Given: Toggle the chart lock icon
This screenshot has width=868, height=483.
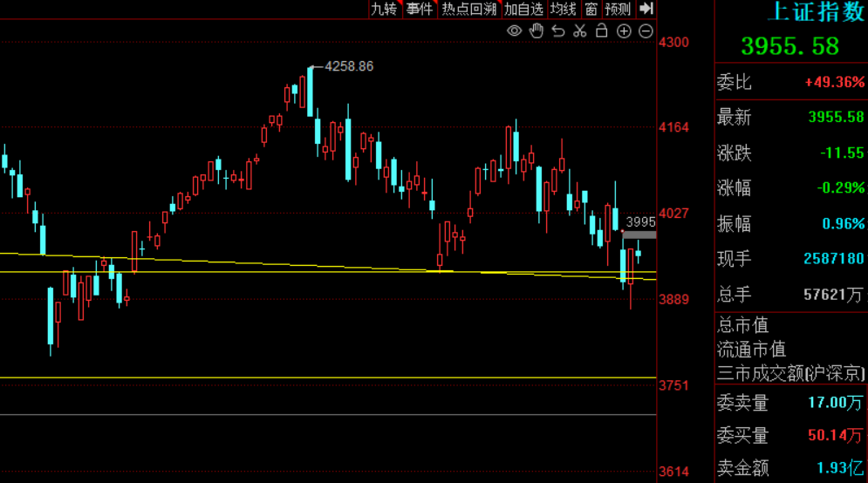Looking at the screenshot, I should click(601, 31).
